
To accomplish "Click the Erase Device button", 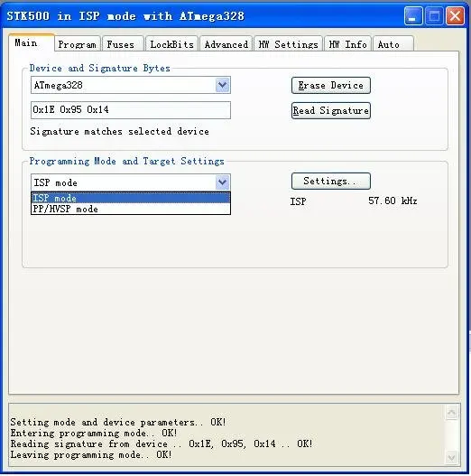I will (x=331, y=85).
